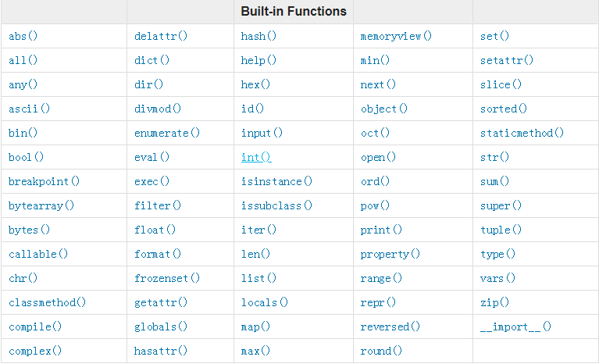Open the bytes() link
599x364 pixels.
click(x=29, y=230)
